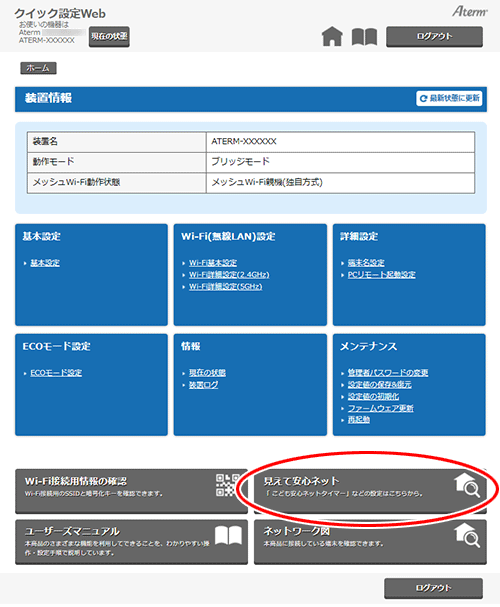Open ファームウェア更新 link
The width and height of the screenshot is (500, 607).
pos(381,408)
